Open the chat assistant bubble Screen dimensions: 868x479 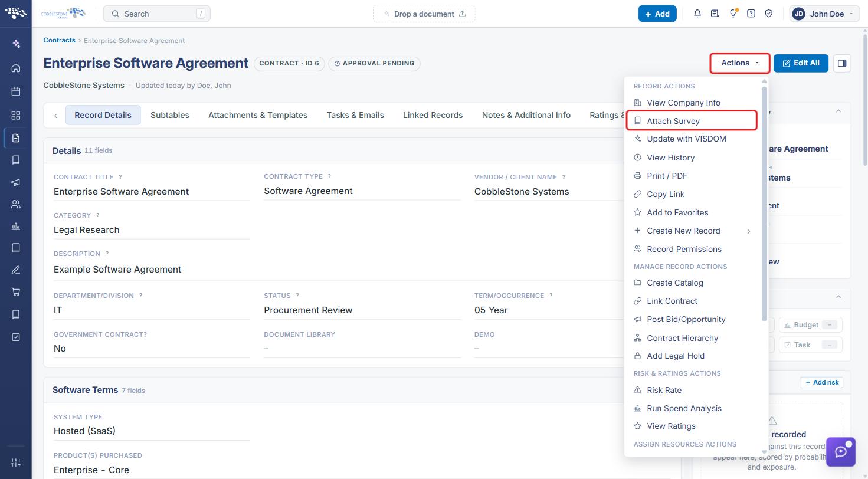(841, 452)
